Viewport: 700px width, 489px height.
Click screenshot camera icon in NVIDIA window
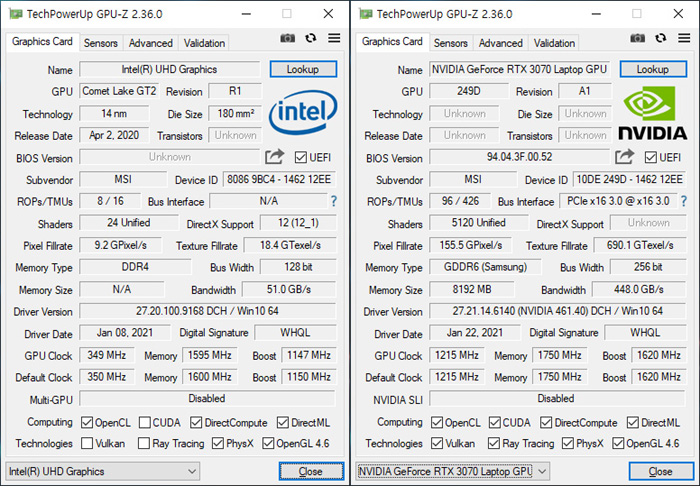(x=638, y=38)
